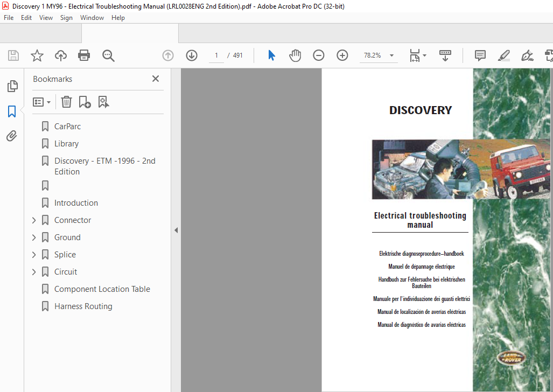Select the Circuit bookmark label

(x=66, y=272)
